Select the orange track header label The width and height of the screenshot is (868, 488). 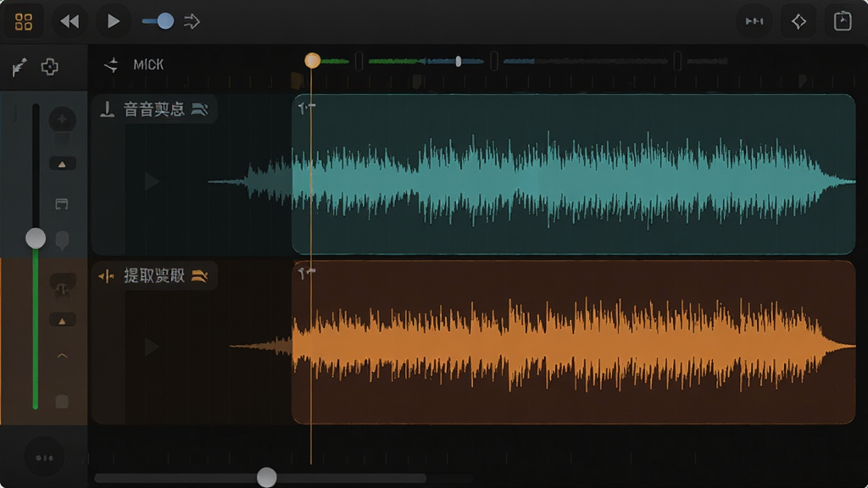coord(154,275)
